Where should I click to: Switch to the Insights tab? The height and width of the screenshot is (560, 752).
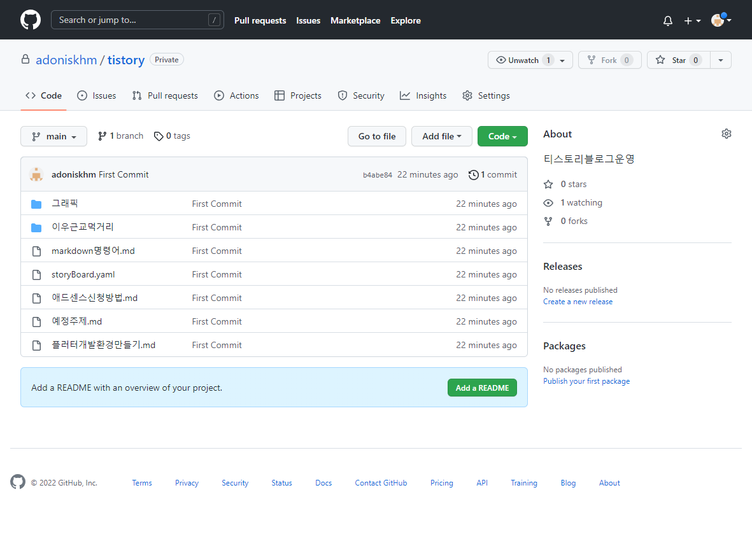pos(423,95)
